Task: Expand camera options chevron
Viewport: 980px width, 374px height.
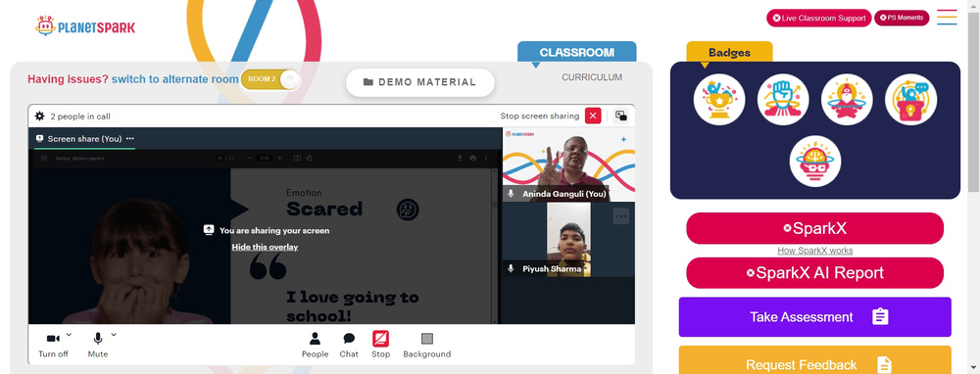Action: click(69, 335)
